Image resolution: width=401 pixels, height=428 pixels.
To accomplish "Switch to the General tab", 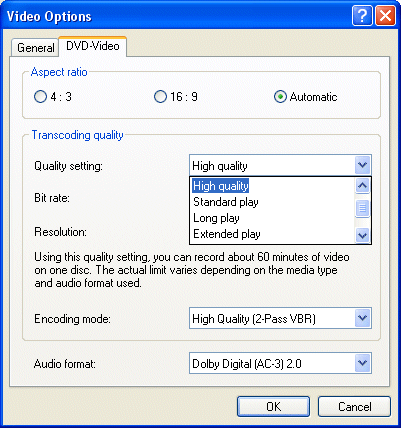I will (35, 48).
